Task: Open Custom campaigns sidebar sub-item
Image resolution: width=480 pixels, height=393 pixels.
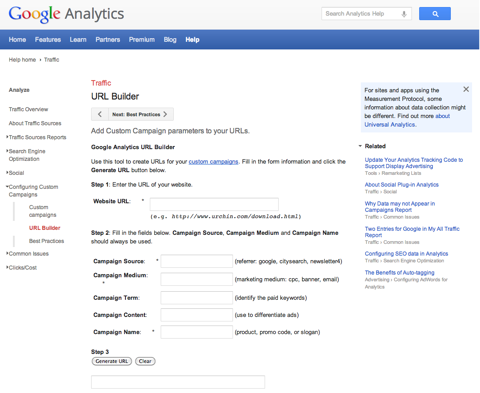Action: tap(43, 211)
